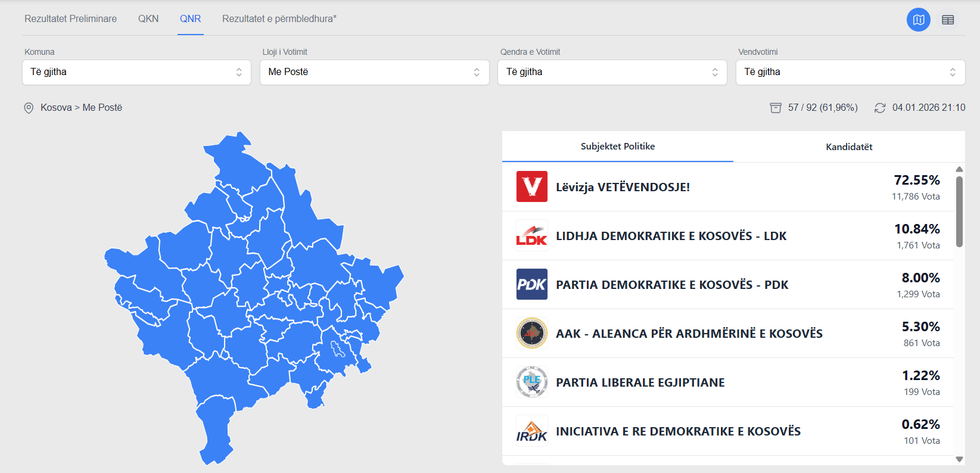Image resolution: width=980 pixels, height=473 pixels.
Task: Click the Partia Liberale Egjiptiane logo
Action: tap(531, 382)
